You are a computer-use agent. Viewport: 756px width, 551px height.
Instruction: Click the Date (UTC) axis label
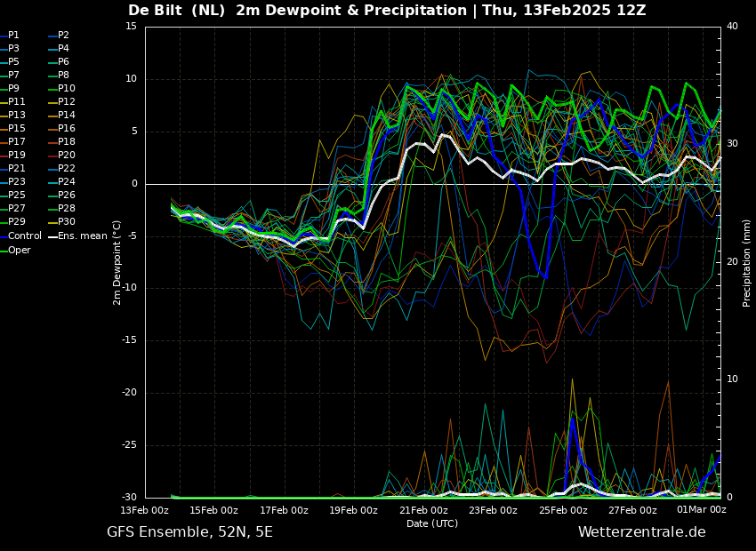click(x=432, y=523)
